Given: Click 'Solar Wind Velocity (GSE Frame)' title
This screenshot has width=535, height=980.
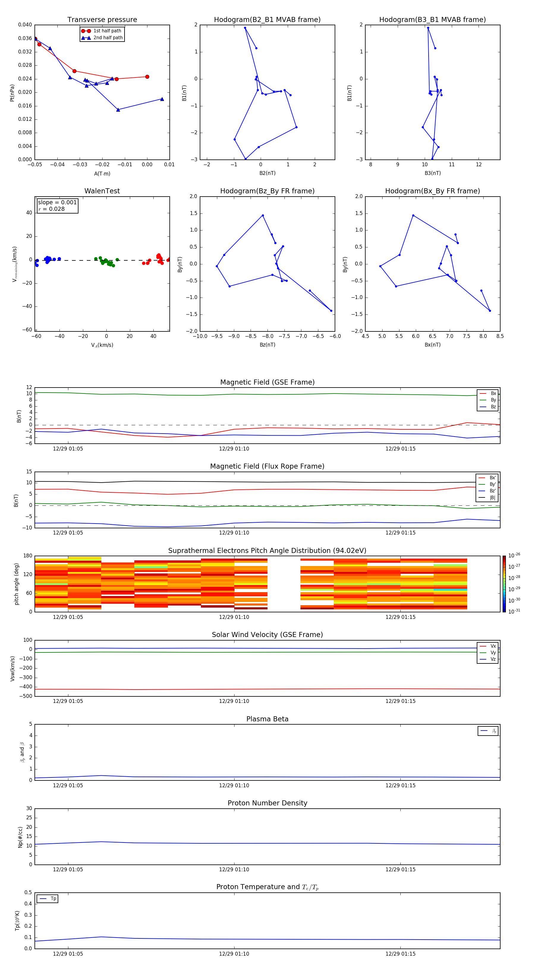Looking at the screenshot, I should coord(267,635).
